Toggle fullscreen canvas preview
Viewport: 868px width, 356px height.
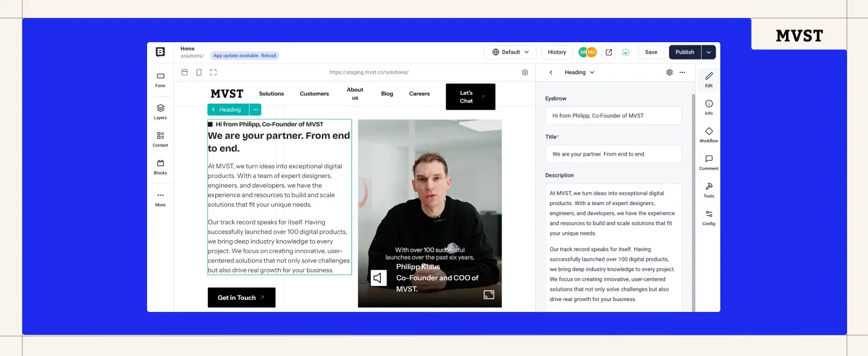[x=213, y=72]
